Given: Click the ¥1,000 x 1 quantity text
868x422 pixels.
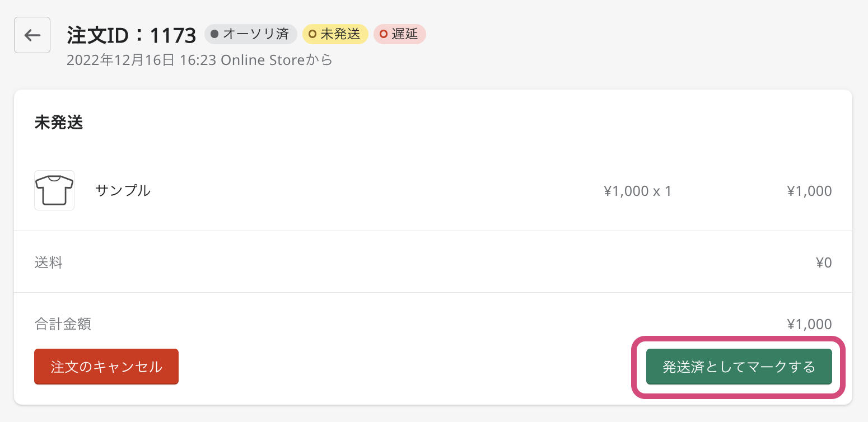Looking at the screenshot, I should click(637, 191).
